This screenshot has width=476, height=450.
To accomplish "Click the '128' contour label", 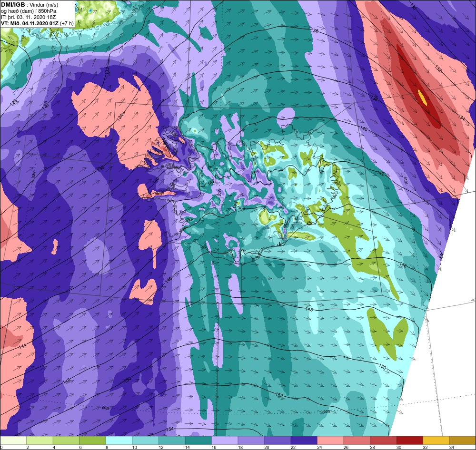I will pyautogui.click(x=13, y=103).
